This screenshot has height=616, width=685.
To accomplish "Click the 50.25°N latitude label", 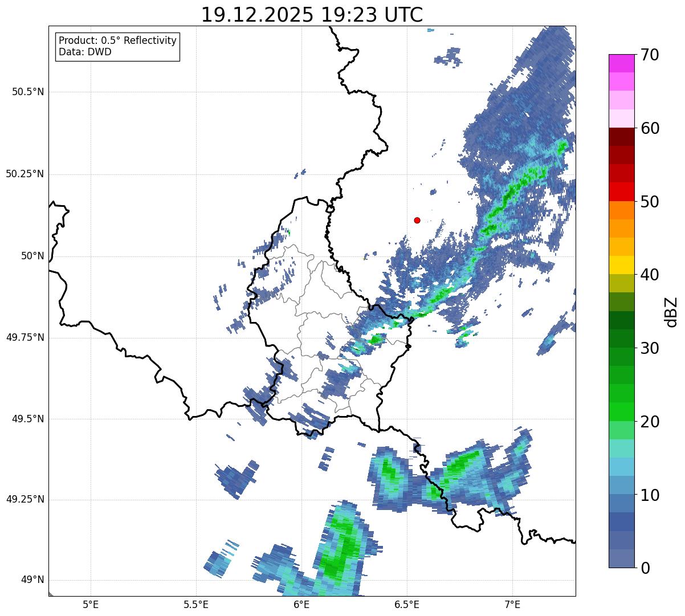I will pyautogui.click(x=25, y=174).
